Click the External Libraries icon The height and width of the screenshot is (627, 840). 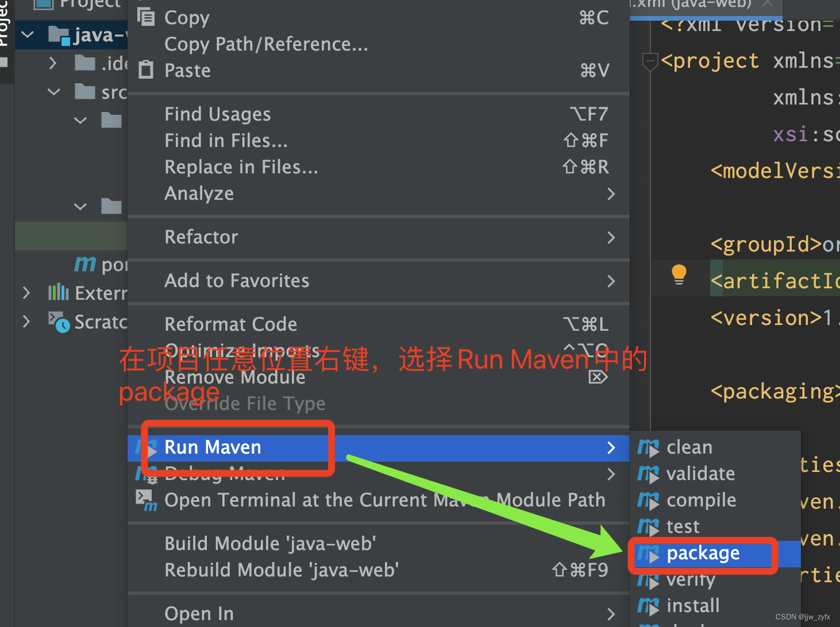(58, 293)
